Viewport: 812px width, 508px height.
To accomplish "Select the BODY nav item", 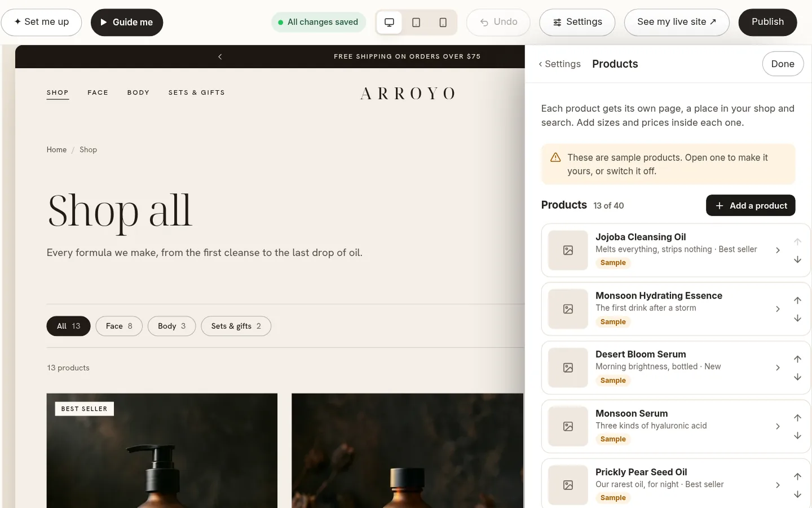I will pos(138,93).
